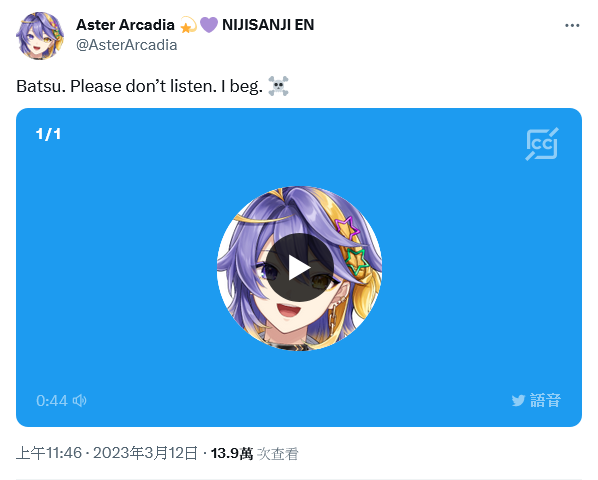The image size is (598, 480).
Task: Click the 語音 voice label
Action: (x=545, y=400)
